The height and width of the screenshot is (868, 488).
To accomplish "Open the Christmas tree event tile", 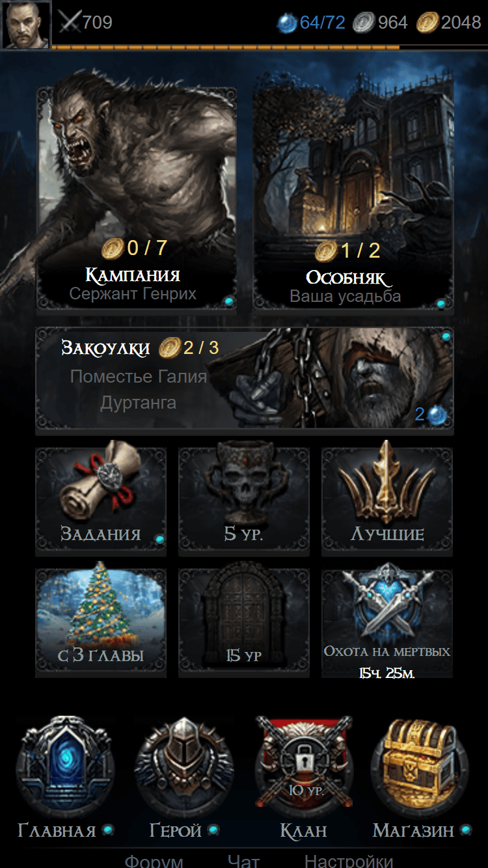I will (x=101, y=621).
